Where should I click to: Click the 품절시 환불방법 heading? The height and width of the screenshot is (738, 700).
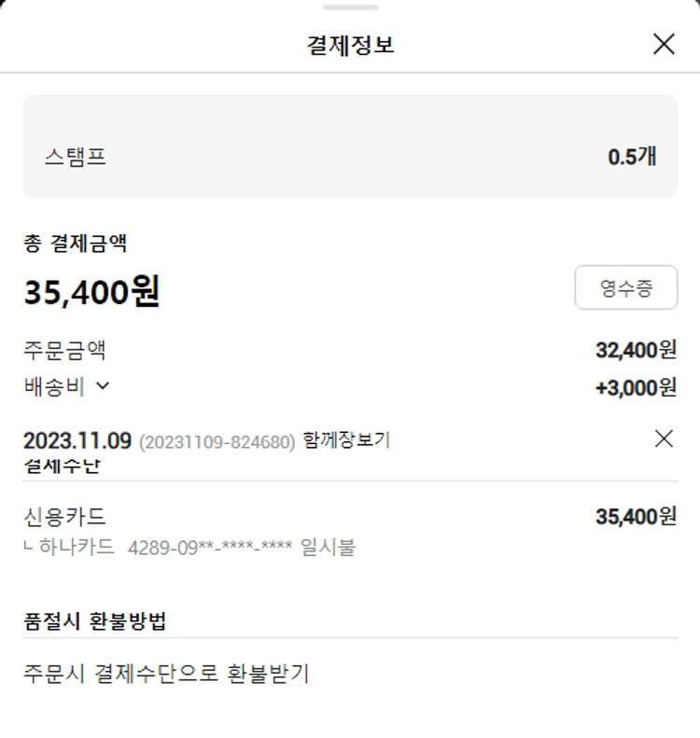(95, 620)
